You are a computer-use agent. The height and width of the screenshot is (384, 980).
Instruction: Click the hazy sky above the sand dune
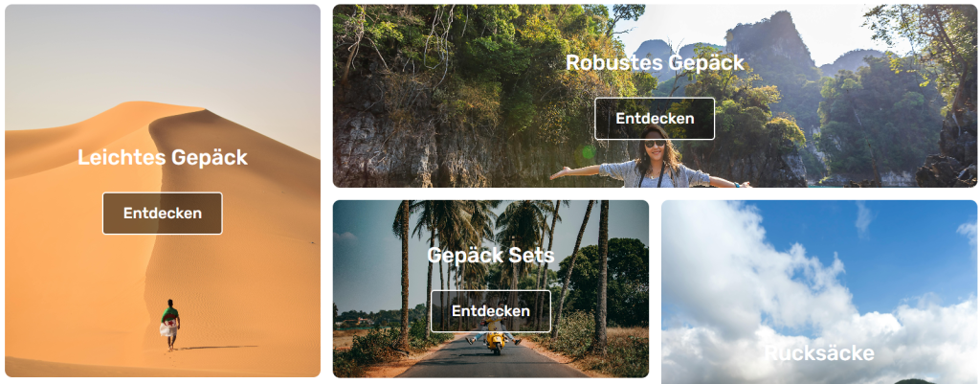pyautogui.click(x=163, y=56)
